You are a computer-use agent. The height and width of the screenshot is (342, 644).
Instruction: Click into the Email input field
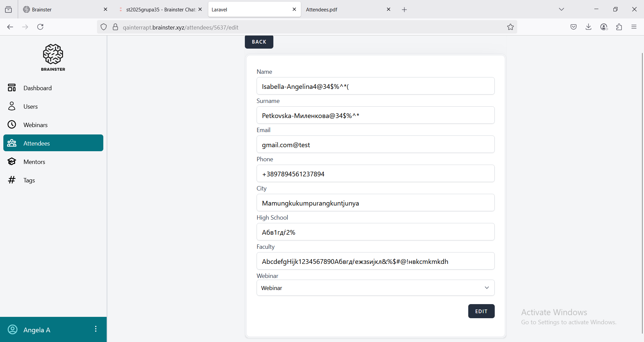pyautogui.click(x=375, y=145)
